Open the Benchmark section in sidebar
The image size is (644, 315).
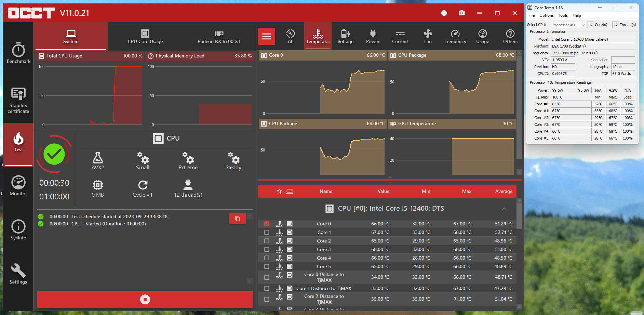pos(18,53)
